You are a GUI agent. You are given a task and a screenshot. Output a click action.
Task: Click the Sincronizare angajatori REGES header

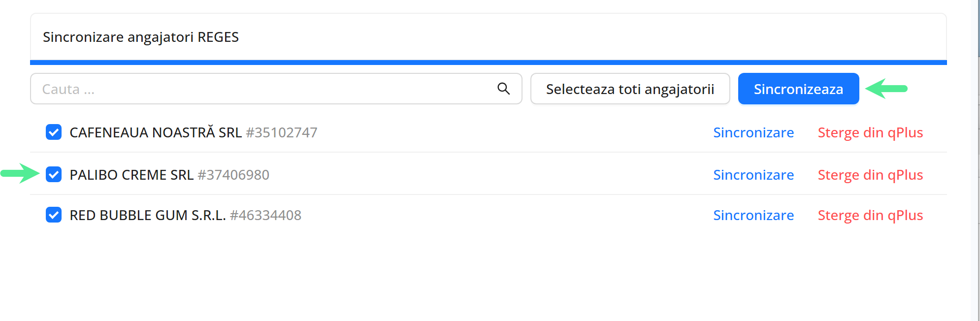[x=141, y=37]
